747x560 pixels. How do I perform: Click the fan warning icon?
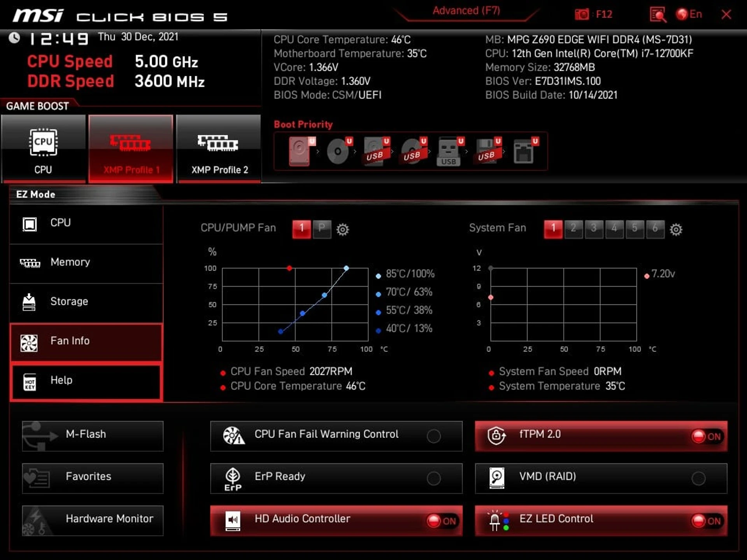(x=233, y=436)
